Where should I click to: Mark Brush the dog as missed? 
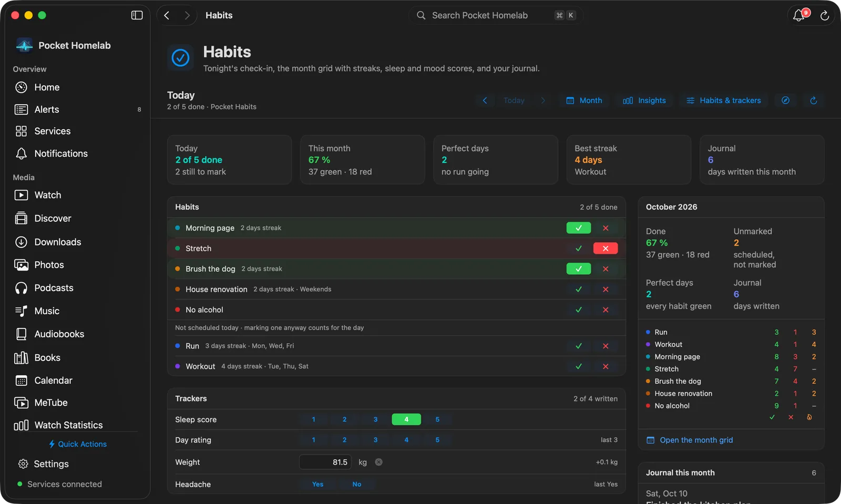tap(606, 269)
